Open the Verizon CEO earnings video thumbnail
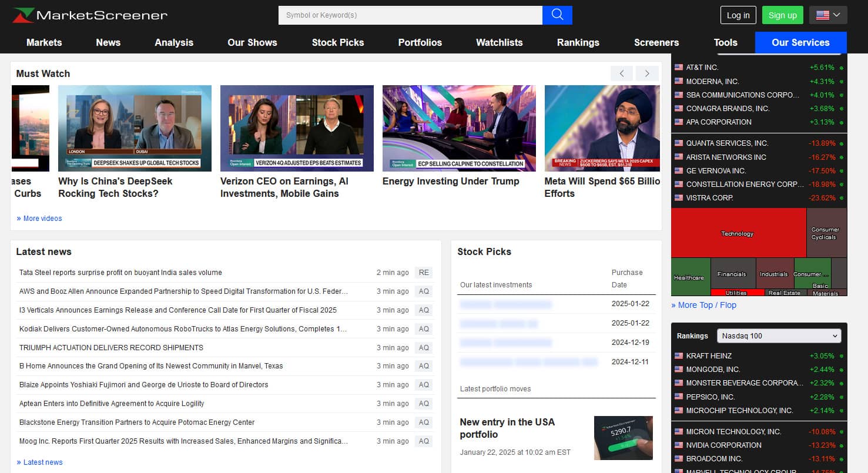The width and height of the screenshot is (868, 473). click(297, 128)
